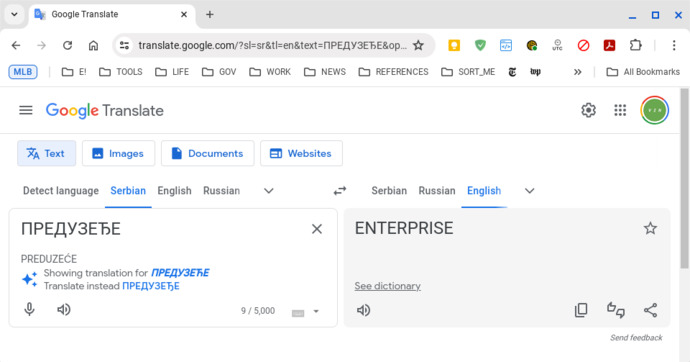Open the red blocked-circle extension
690x362 pixels.
584,45
